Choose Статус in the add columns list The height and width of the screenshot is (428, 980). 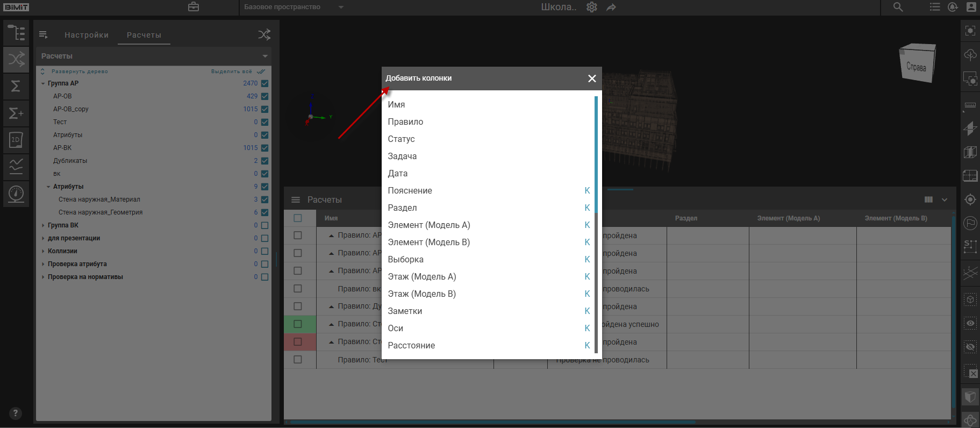(401, 139)
